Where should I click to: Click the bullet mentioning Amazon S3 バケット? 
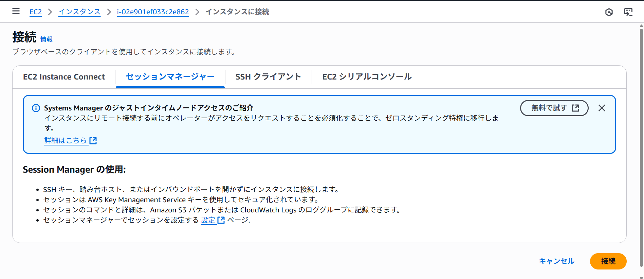point(222,210)
